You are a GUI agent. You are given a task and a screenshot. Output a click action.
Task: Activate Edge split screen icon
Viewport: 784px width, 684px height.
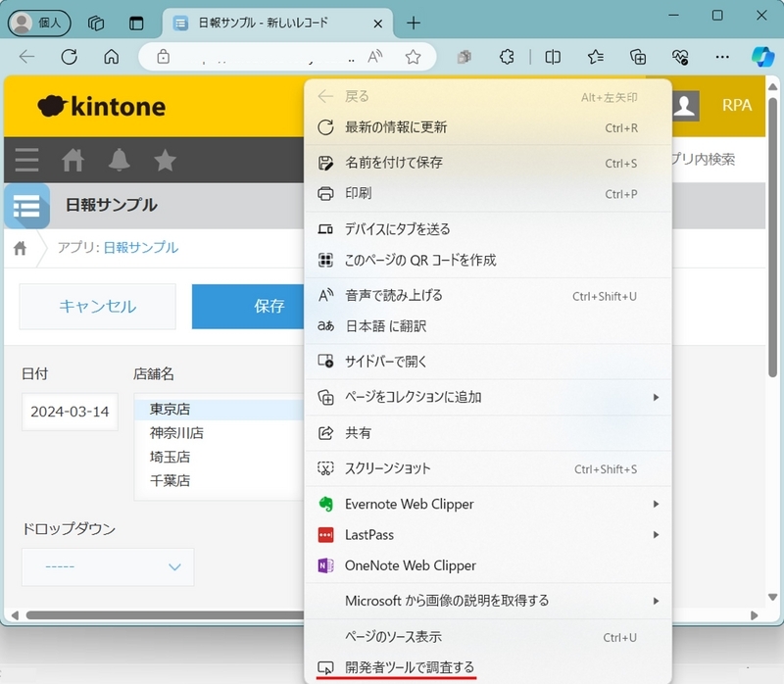pos(552,58)
